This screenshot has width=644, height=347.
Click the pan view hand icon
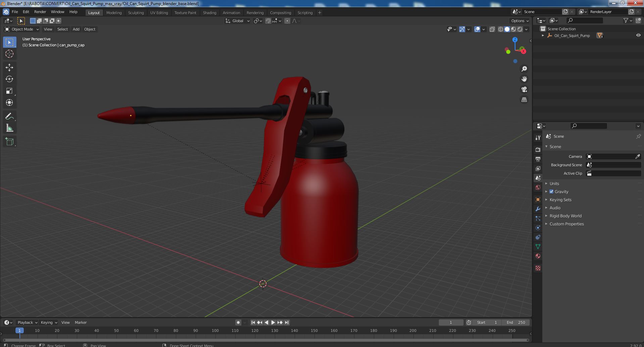pyautogui.click(x=524, y=79)
